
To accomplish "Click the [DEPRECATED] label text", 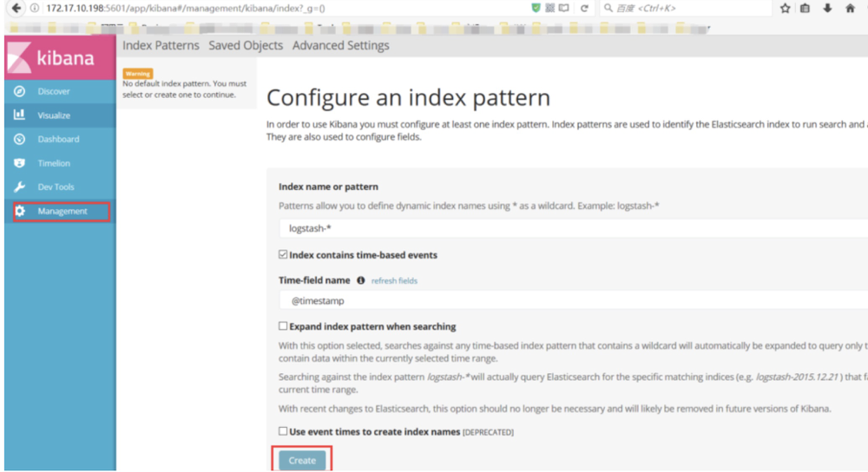I will pos(488,432).
